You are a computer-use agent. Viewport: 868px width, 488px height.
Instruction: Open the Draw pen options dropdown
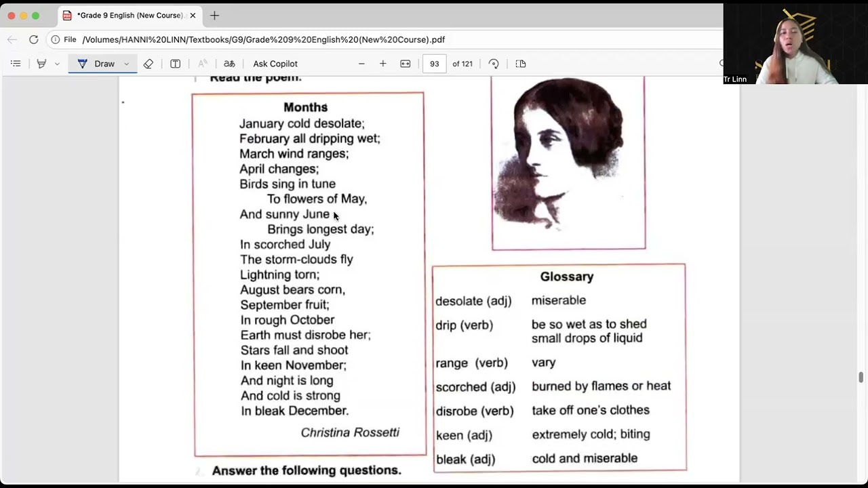(x=126, y=64)
